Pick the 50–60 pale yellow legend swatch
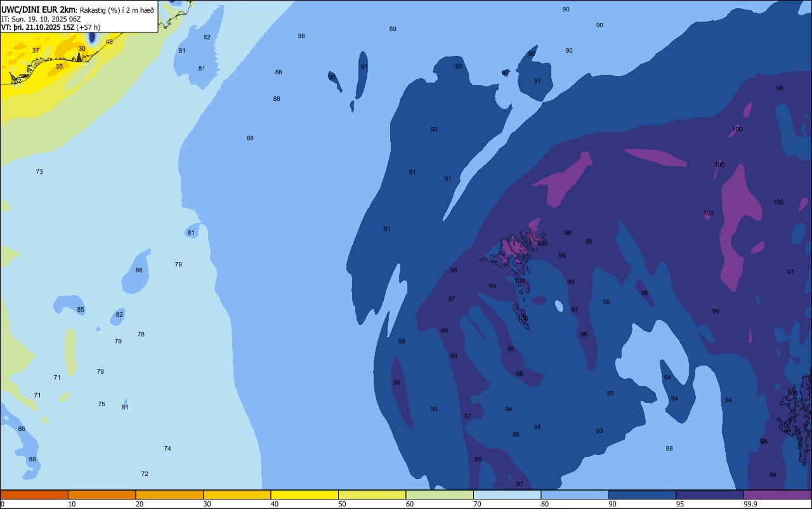This screenshot has width=812, height=509. [x=372, y=494]
